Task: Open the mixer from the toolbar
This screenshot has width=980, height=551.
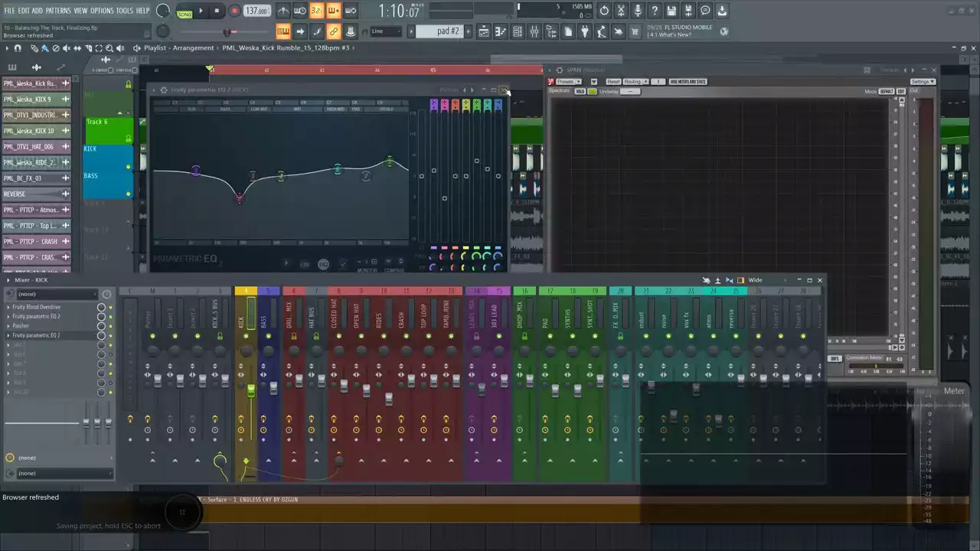Action: pyautogui.click(x=534, y=31)
